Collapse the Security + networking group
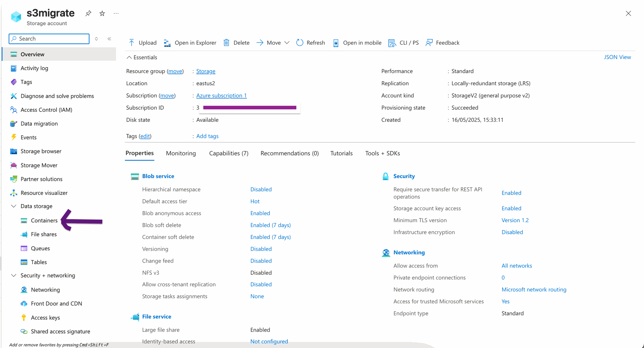This screenshot has width=644, height=348. (x=14, y=276)
